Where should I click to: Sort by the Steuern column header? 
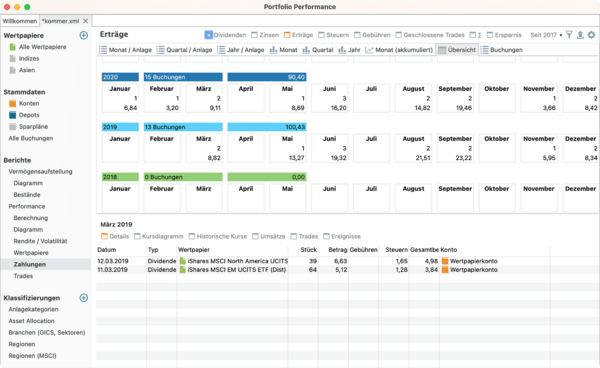[394, 250]
